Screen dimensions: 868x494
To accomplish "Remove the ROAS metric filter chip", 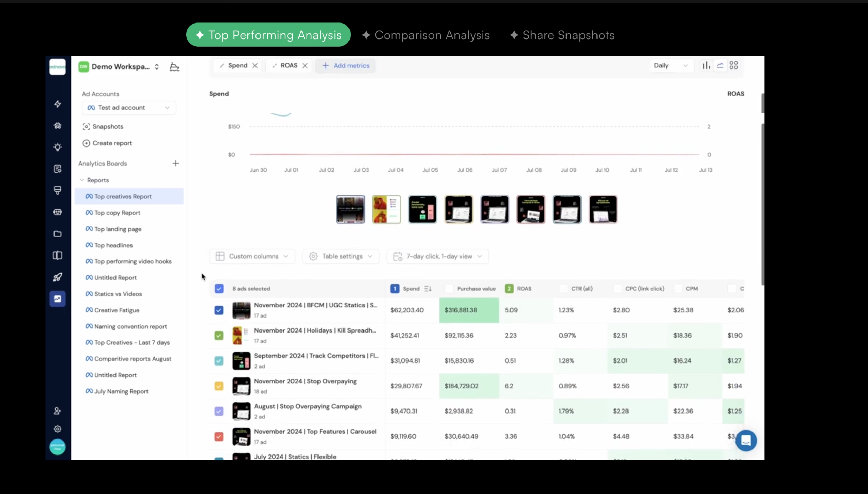I will pos(305,65).
